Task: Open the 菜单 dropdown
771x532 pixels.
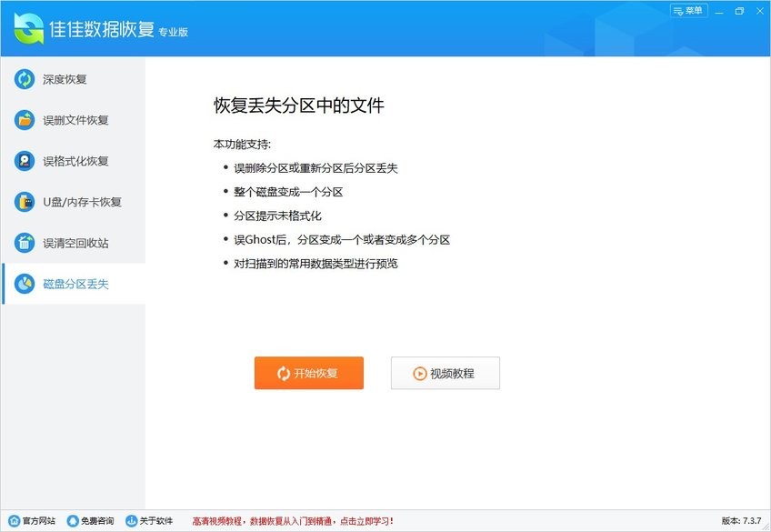Action: 687,11
